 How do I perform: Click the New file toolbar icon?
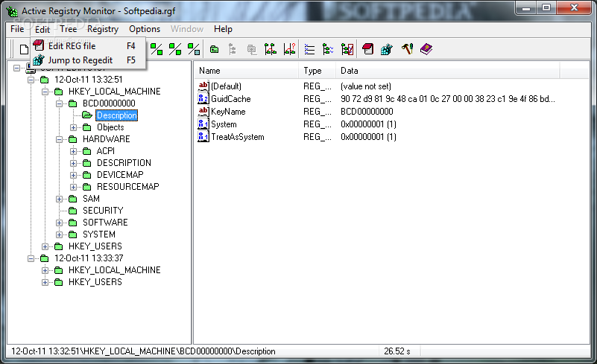25,49
